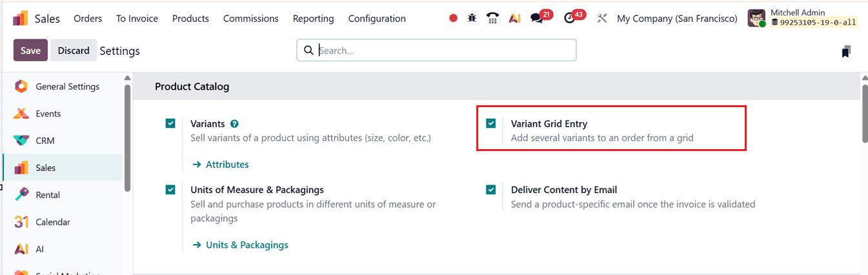The width and height of the screenshot is (868, 275).
Task: Click the Save button
Action: tap(30, 50)
